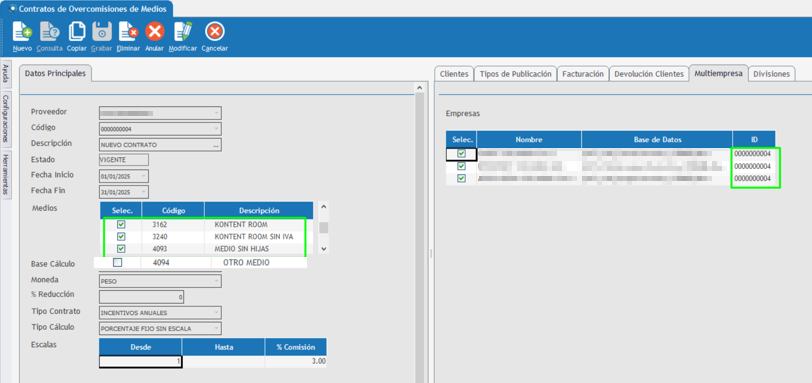Screen dimensions: 812x383
Task: Click the % Comisión column header
Action: tap(296, 347)
